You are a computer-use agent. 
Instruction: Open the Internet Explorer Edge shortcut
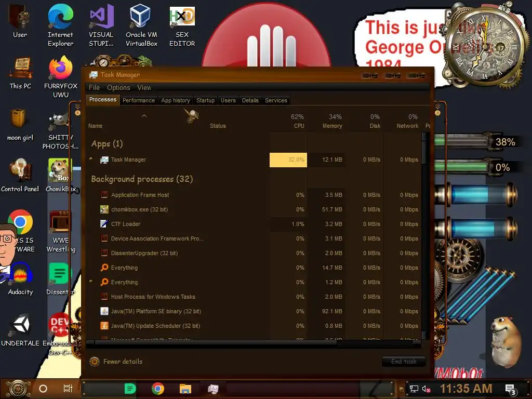[60, 25]
